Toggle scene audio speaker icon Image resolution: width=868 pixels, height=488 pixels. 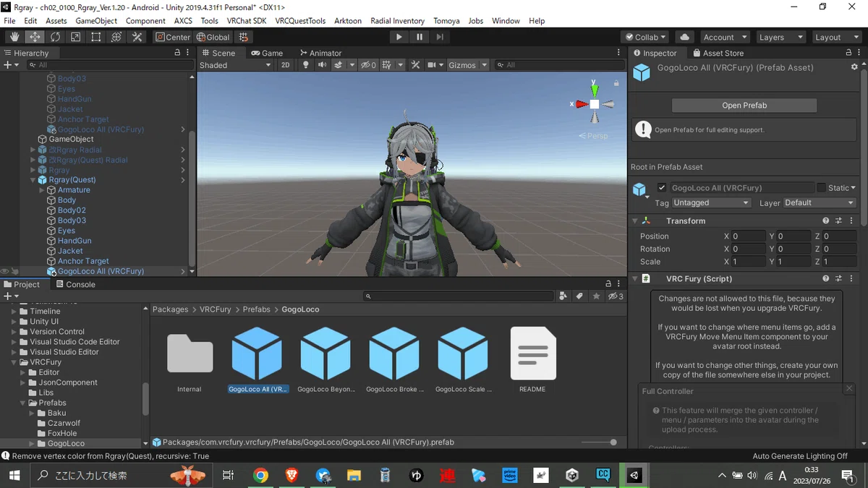click(322, 65)
